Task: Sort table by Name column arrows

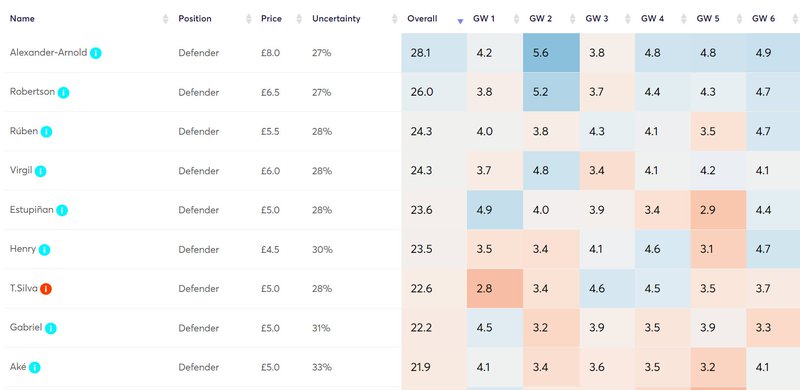Action: point(165,19)
